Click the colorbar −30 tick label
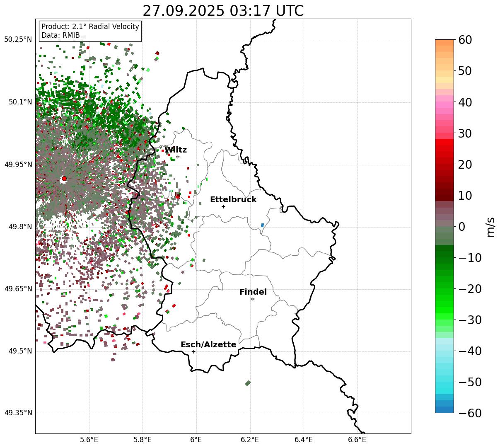The image size is (500, 448). 470,320
